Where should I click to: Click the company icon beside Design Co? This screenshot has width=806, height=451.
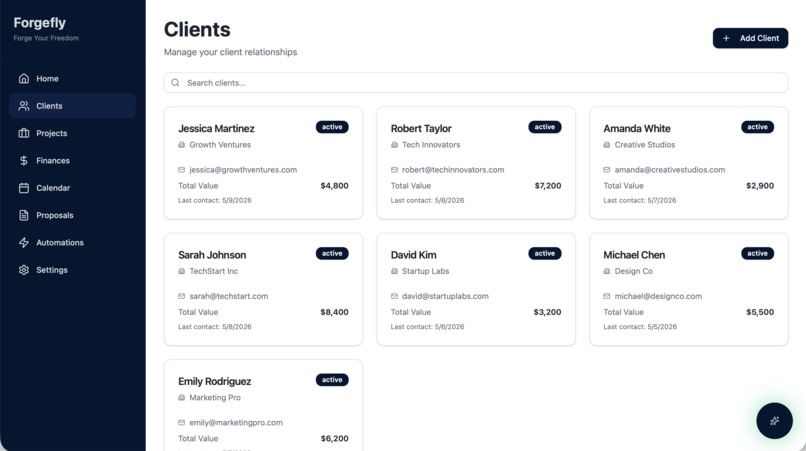(607, 271)
